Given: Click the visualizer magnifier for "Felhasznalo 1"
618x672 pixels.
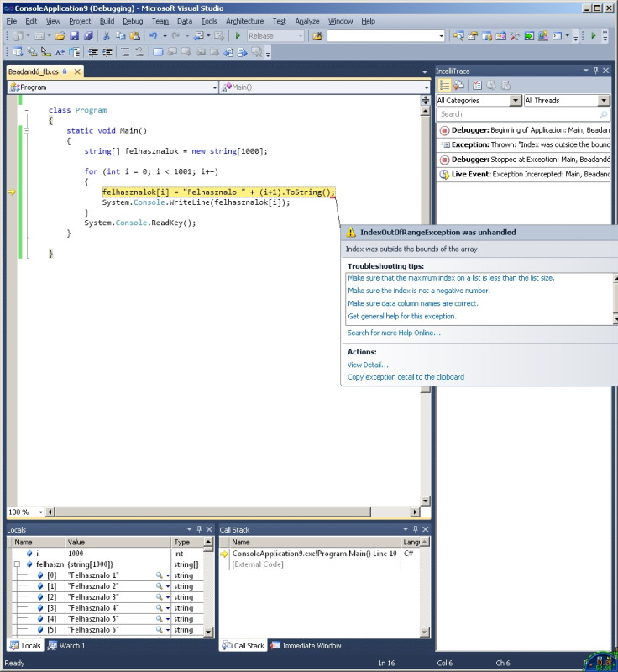Looking at the screenshot, I should [x=159, y=575].
